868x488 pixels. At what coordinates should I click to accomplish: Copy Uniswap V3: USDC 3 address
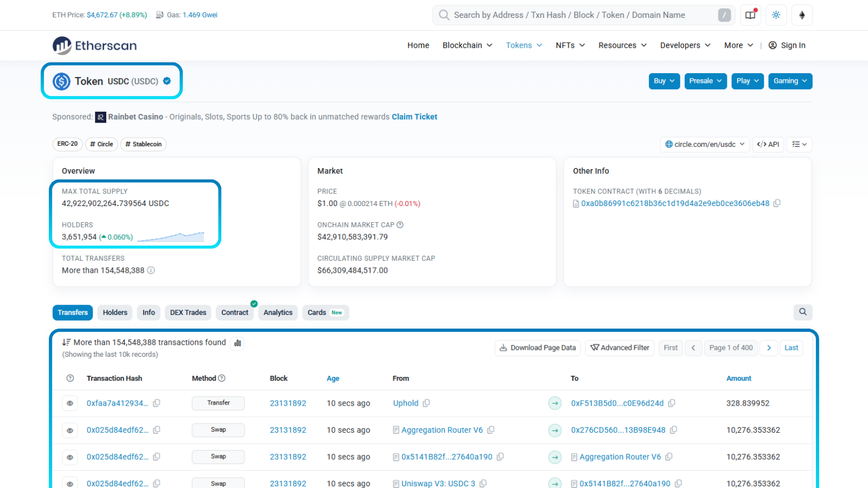[x=483, y=484]
